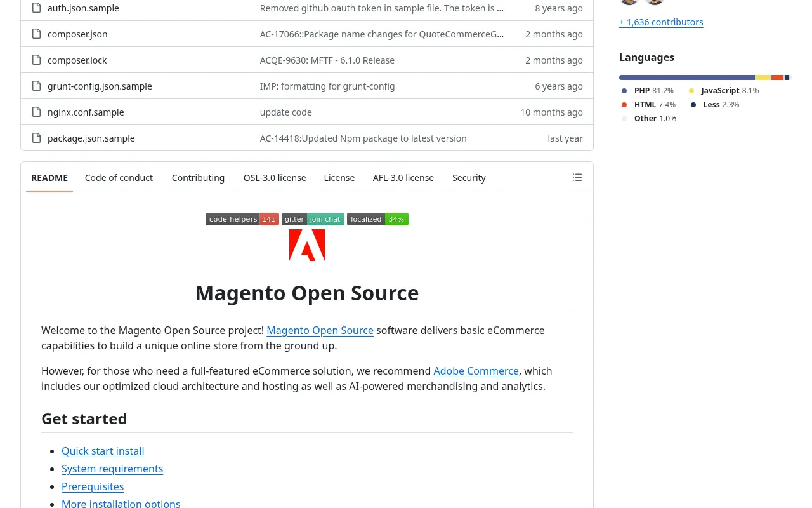This screenshot has width=812, height=508.
Task: Click the file icon beside package.json.sample
Action: [x=36, y=138]
